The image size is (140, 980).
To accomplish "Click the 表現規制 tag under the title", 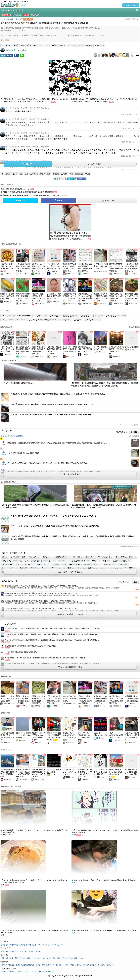I will pyautogui.click(x=62, y=45).
